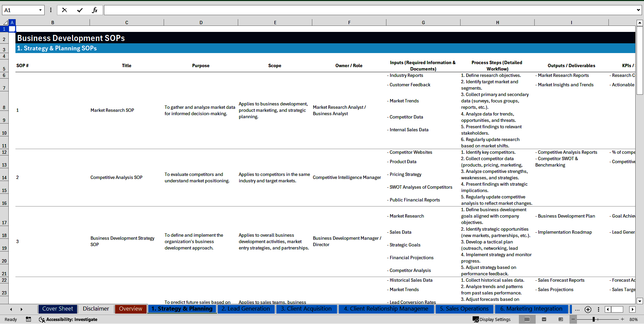Expand the formula bar
This screenshot has height=324, width=644.
(638, 10)
